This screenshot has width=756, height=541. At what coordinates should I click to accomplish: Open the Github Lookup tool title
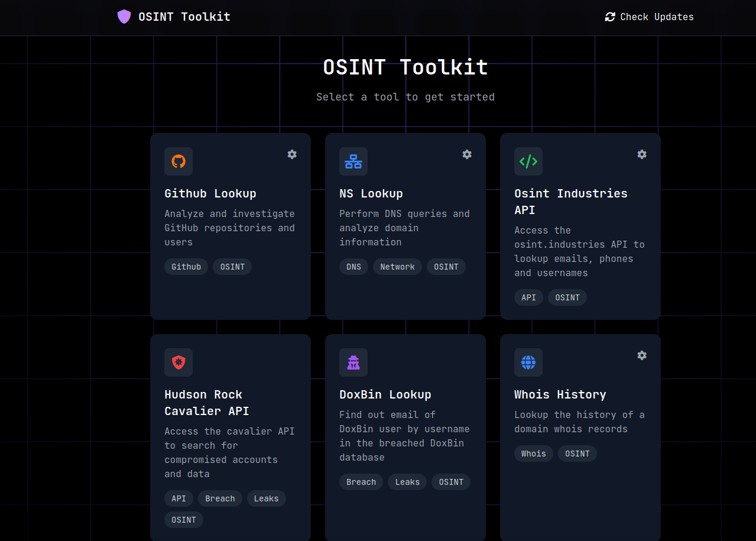[x=210, y=193]
